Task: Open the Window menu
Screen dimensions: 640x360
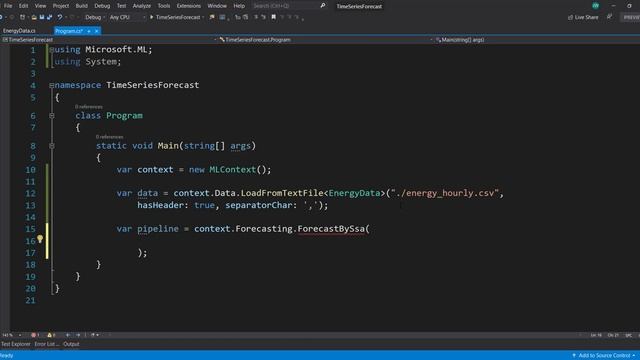Action: [x=217, y=6]
